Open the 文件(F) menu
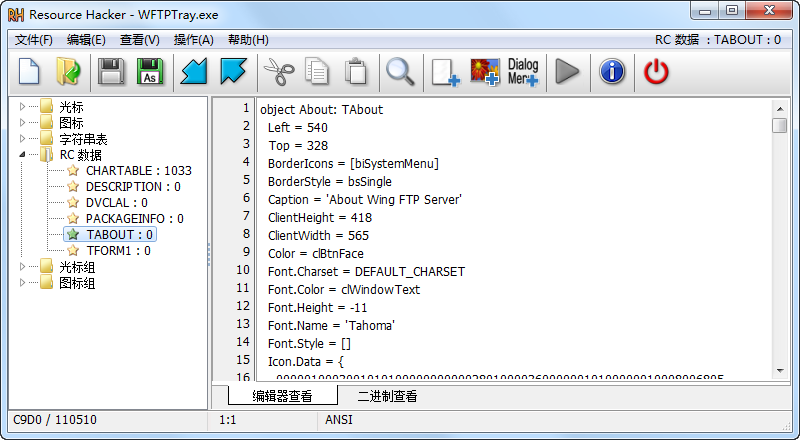The image size is (800, 440). coord(34,40)
